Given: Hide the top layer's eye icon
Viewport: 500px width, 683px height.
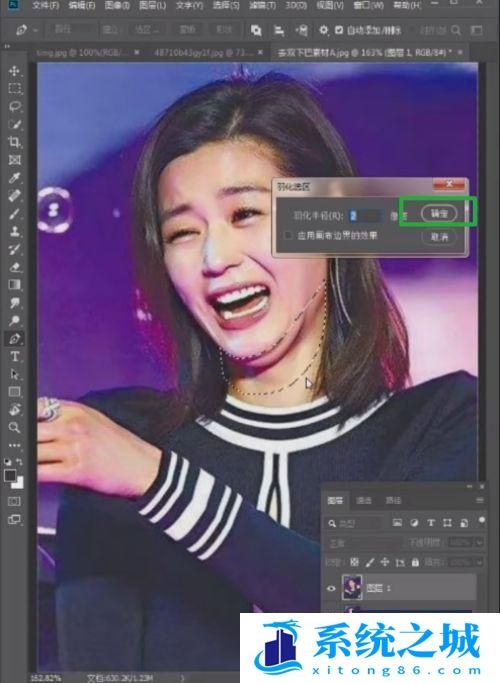Looking at the screenshot, I should tap(331, 588).
